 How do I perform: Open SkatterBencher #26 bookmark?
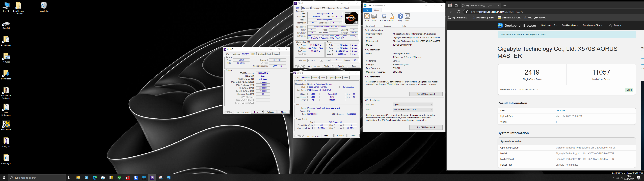tap(510, 18)
